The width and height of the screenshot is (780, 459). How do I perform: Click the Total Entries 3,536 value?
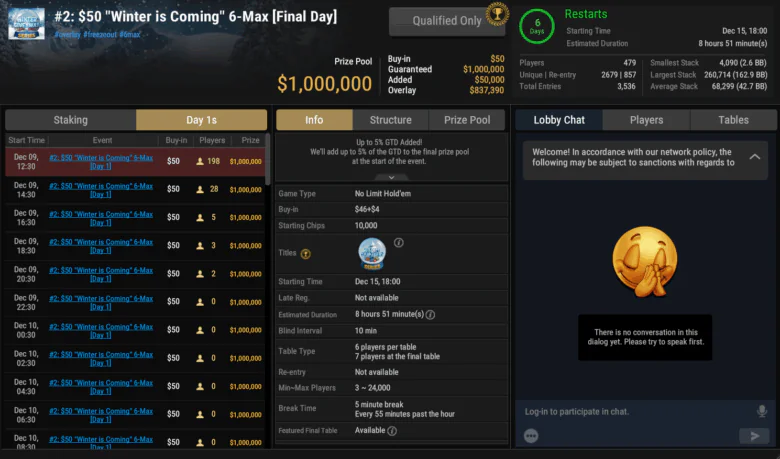pos(626,87)
